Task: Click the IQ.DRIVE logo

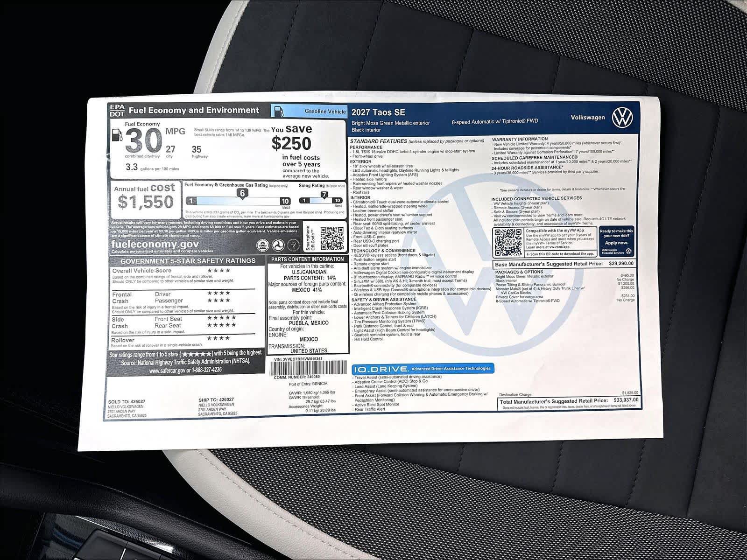Action: point(381,368)
